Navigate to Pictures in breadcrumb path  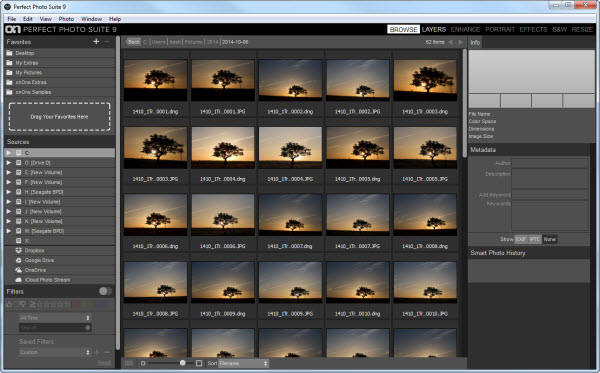(x=194, y=42)
